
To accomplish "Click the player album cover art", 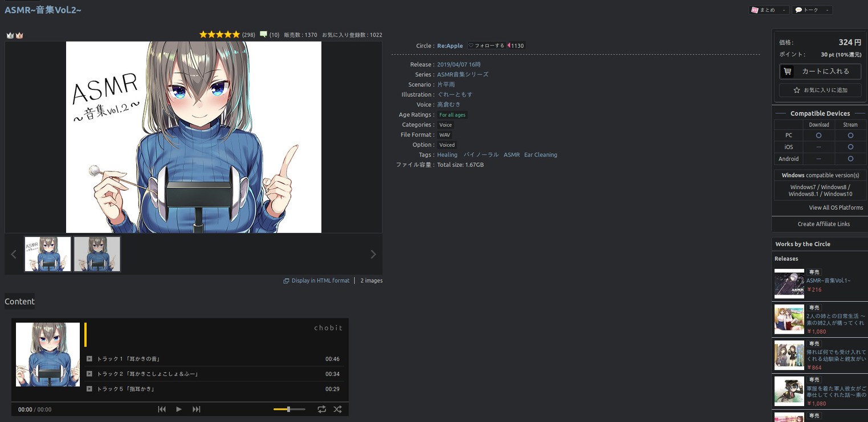I will pos(48,355).
